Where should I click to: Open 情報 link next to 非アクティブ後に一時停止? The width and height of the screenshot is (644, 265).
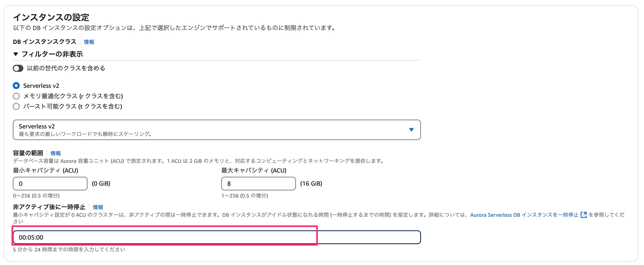(x=98, y=207)
